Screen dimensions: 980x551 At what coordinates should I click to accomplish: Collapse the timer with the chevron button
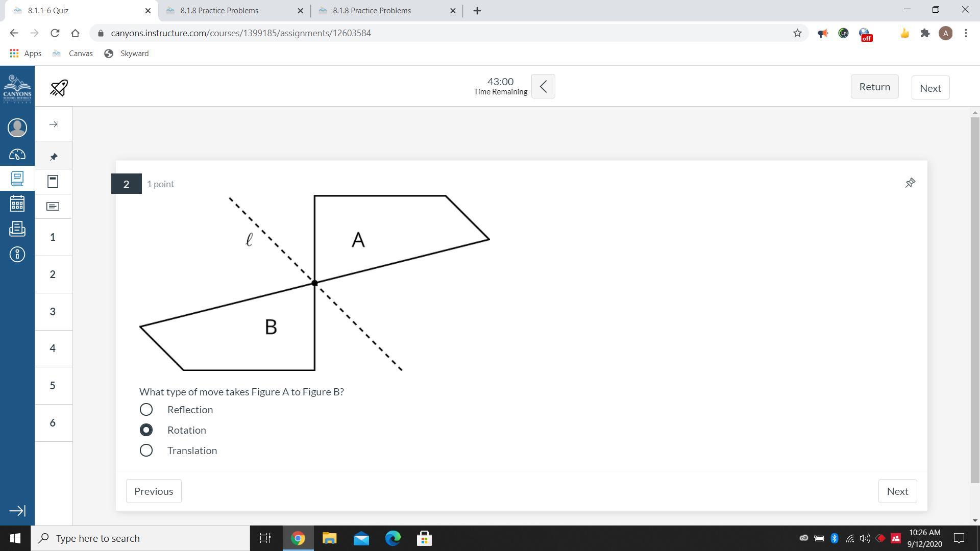543,86
